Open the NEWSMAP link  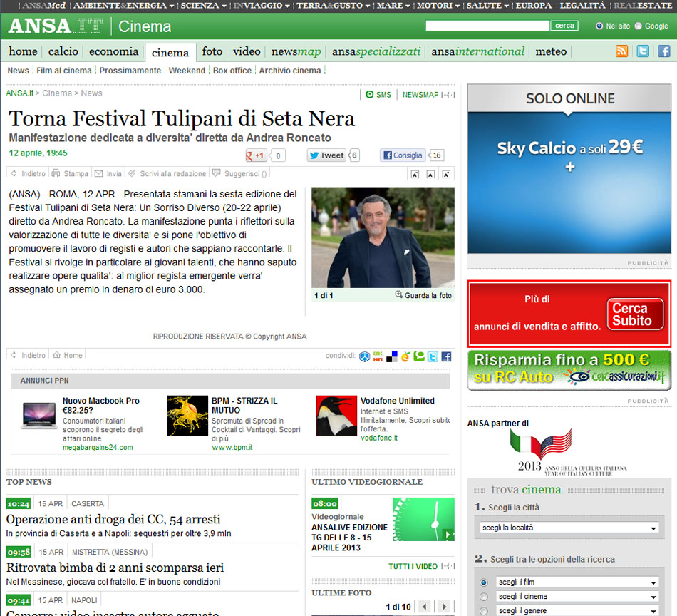(x=420, y=95)
